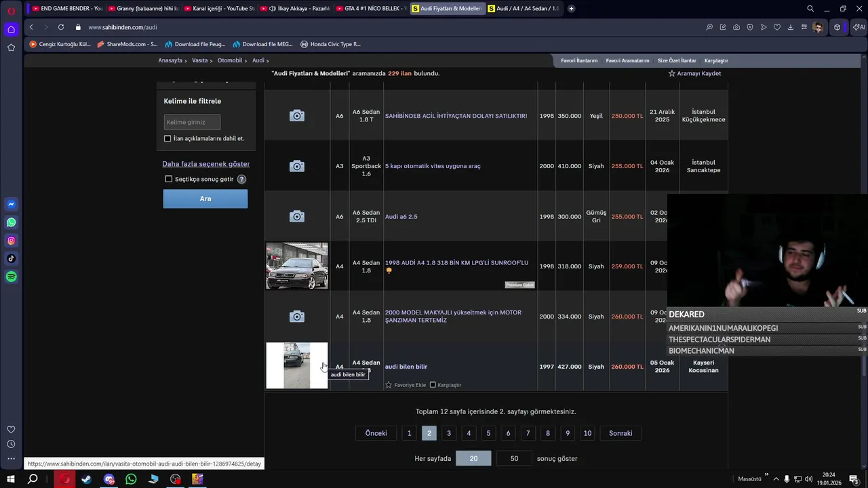
Task: Click the zoom magnifier icon in address bar
Action: click(x=709, y=27)
